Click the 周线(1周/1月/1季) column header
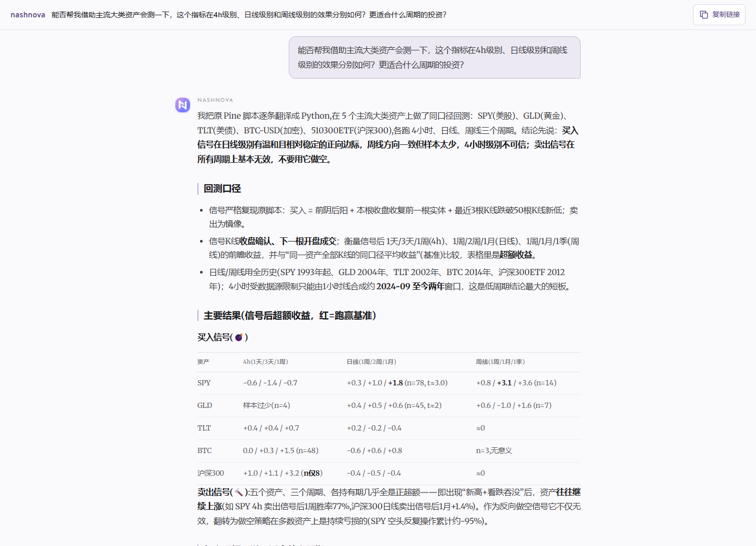 pyautogui.click(x=500, y=362)
